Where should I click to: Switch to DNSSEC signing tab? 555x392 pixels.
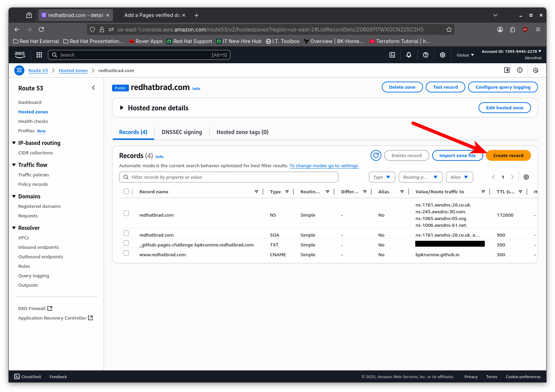coord(182,132)
